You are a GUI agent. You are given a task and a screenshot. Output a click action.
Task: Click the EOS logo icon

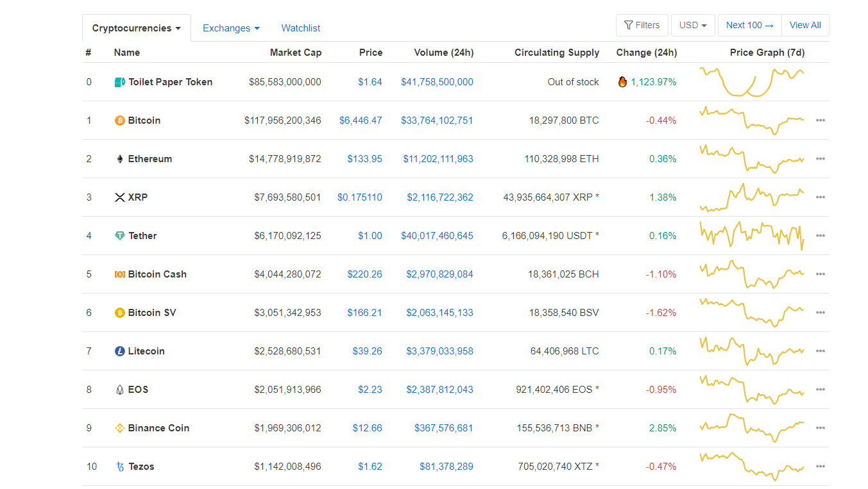point(120,390)
